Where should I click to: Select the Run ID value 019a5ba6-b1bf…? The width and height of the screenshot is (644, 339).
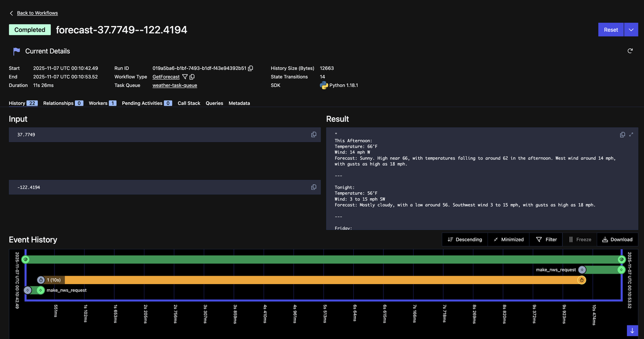click(x=199, y=68)
